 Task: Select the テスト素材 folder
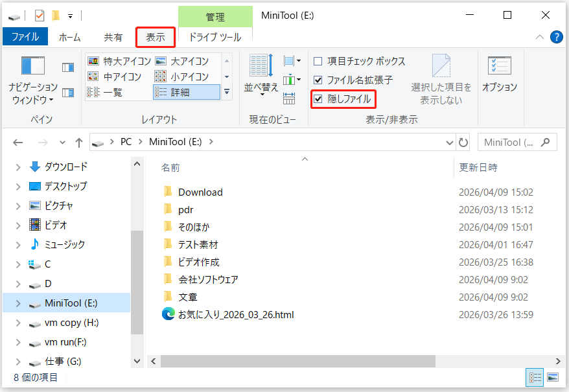198,245
